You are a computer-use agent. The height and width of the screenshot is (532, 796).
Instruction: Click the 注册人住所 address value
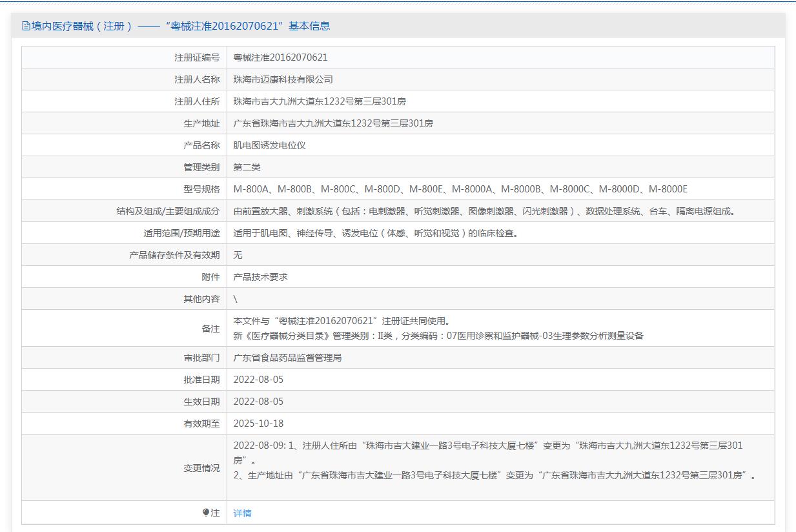(319, 101)
